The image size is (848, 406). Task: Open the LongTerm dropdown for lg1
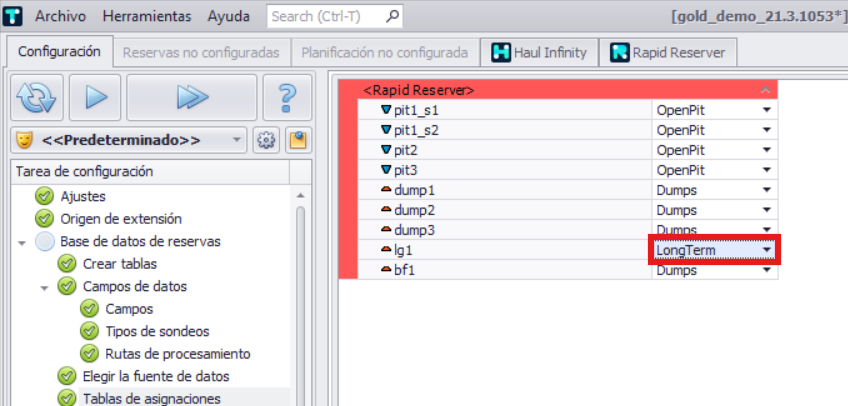coord(767,250)
